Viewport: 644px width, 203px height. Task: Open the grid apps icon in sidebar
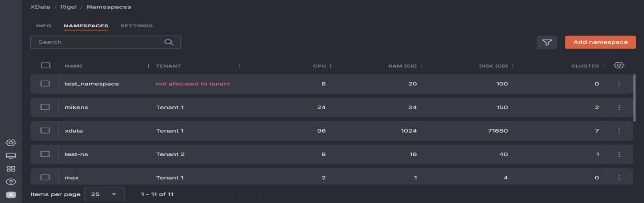[11, 169]
